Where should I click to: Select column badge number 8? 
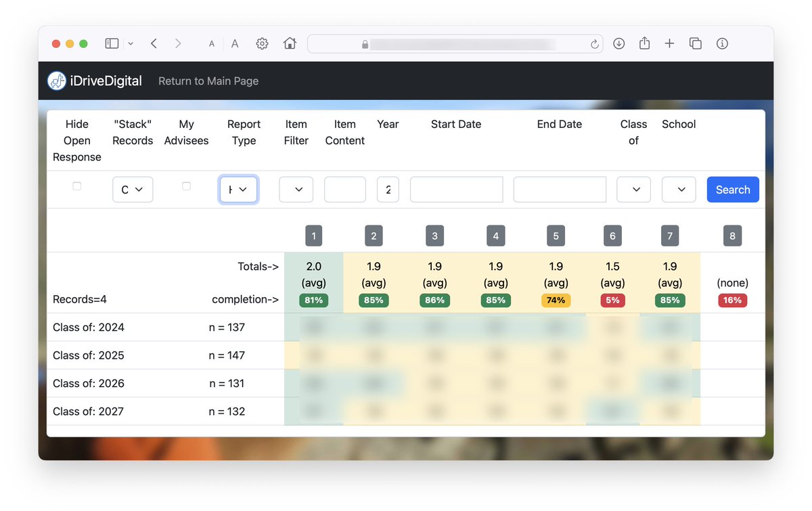(x=732, y=236)
